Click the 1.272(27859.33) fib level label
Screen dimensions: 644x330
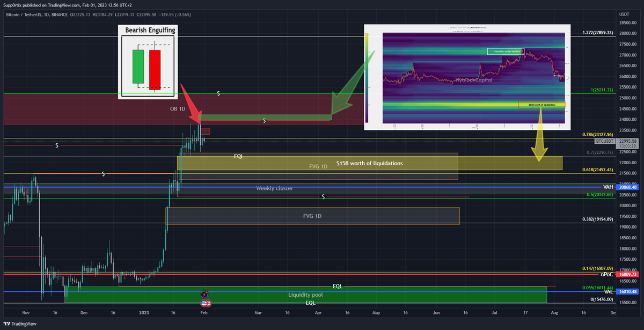tap(597, 33)
